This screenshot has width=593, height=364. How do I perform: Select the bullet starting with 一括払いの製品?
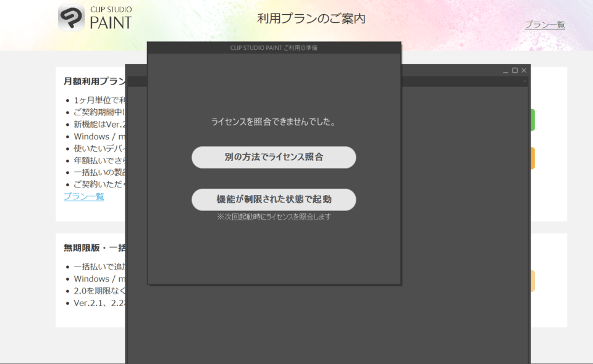coord(99,172)
